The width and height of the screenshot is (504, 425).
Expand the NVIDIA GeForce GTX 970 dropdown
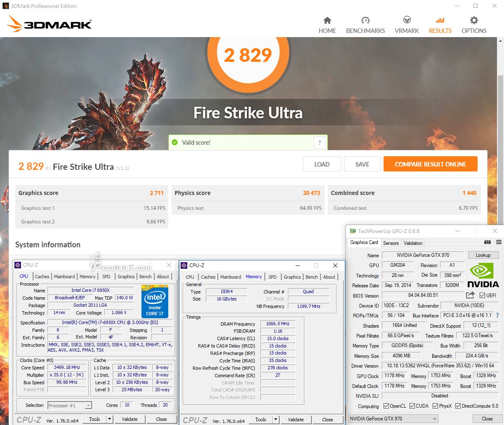coord(435,419)
